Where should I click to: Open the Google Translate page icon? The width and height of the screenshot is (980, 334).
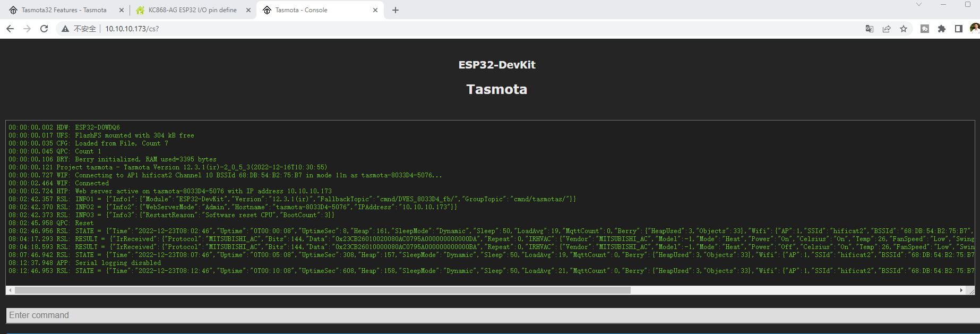869,29
